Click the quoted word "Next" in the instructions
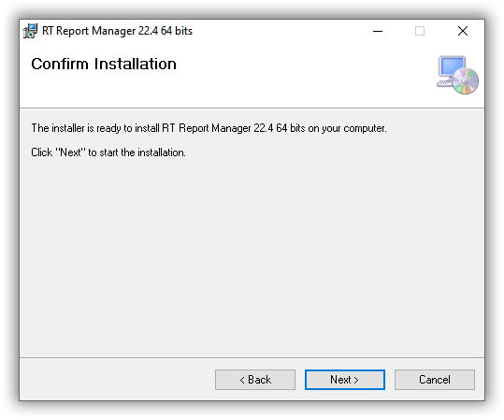504x420 pixels. (x=71, y=152)
